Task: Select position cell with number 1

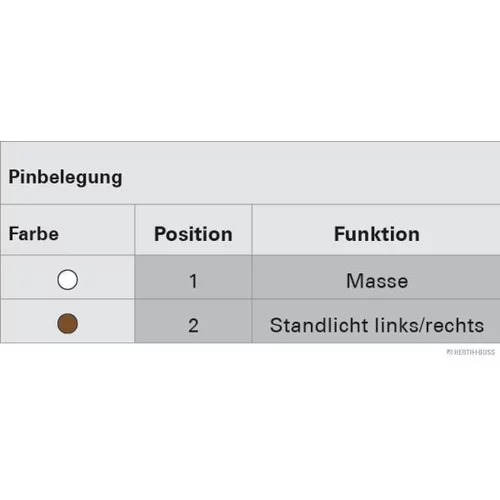Action: tap(193, 277)
